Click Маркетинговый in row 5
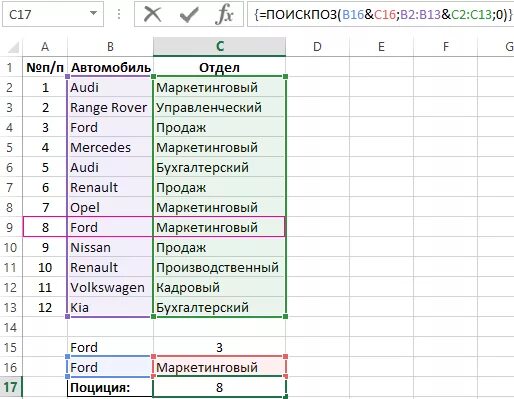 (219, 147)
